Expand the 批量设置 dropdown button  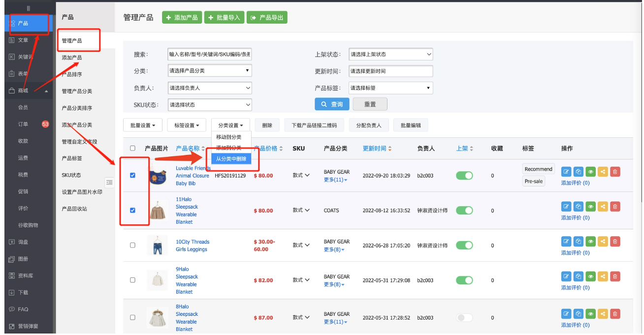(142, 125)
